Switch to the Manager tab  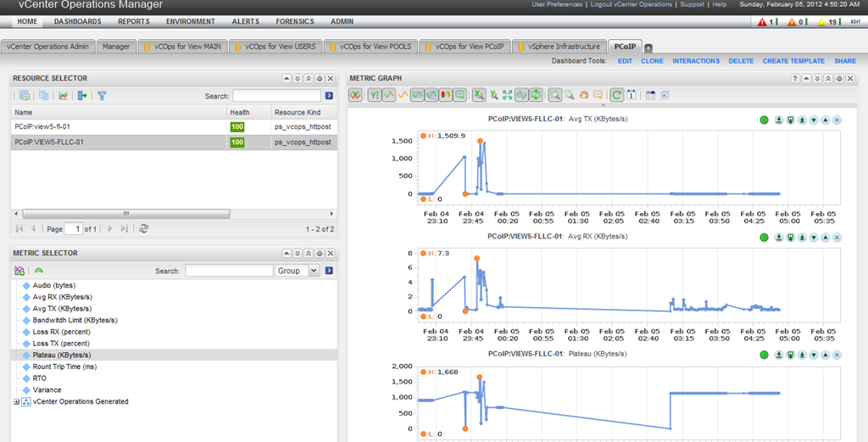pos(116,47)
